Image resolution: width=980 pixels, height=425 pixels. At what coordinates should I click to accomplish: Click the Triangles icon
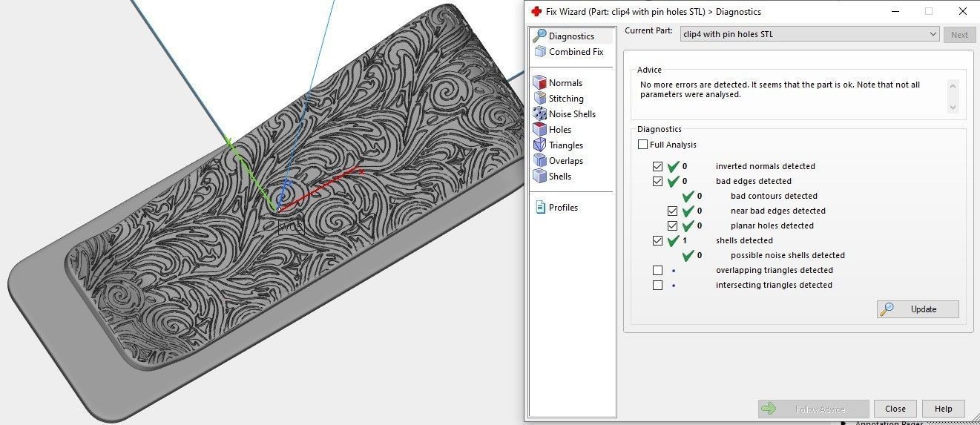pyautogui.click(x=540, y=145)
